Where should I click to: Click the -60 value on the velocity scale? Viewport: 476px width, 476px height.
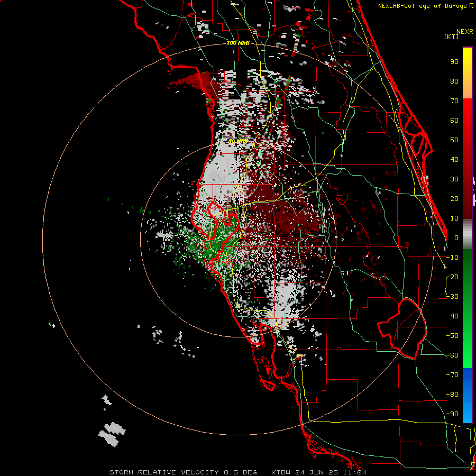click(452, 355)
